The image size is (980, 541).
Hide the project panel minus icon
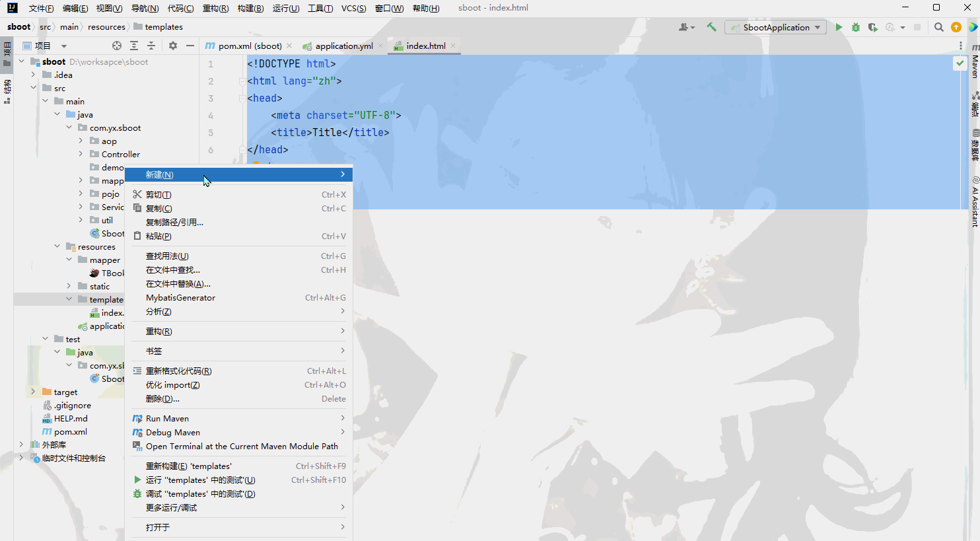(190, 46)
